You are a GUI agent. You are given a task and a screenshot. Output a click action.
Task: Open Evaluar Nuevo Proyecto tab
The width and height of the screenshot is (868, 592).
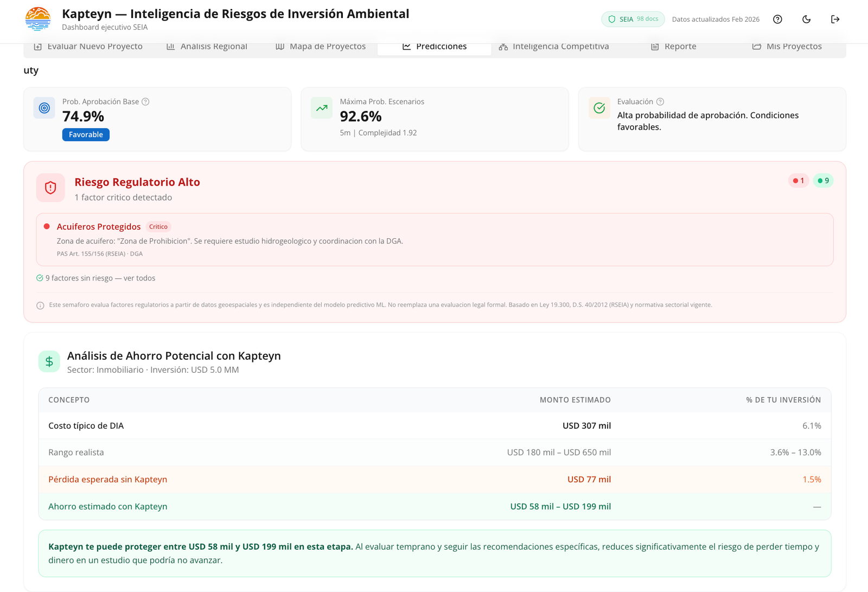click(x=88, y=47)
